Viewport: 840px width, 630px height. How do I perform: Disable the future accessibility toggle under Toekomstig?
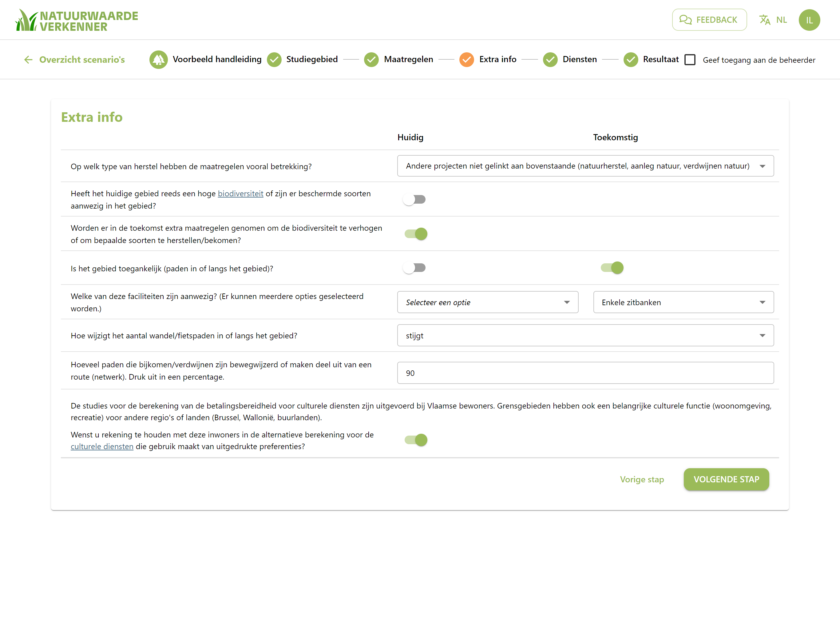[611, 268]
